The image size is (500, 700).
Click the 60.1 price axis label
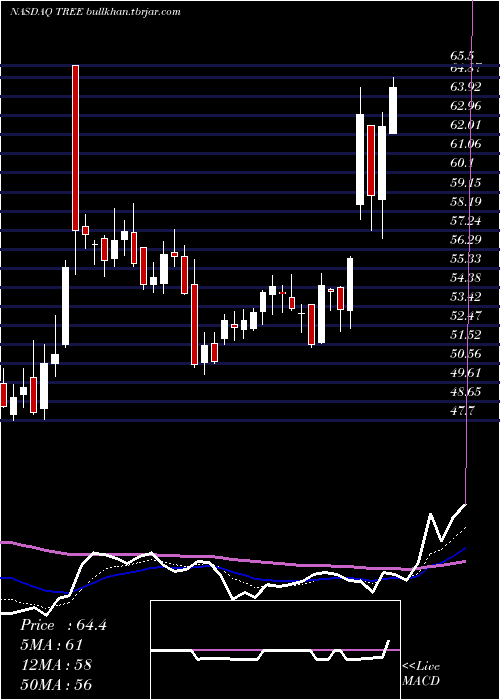(462, 163)
